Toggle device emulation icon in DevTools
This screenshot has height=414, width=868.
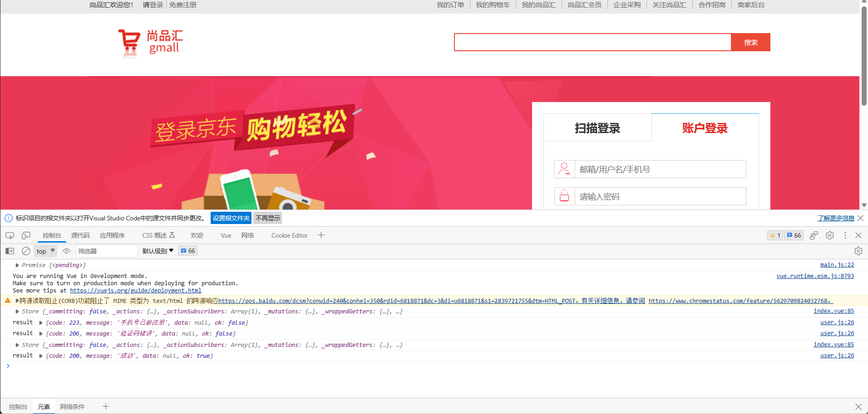pyautogui.click(x=26, y=235)
